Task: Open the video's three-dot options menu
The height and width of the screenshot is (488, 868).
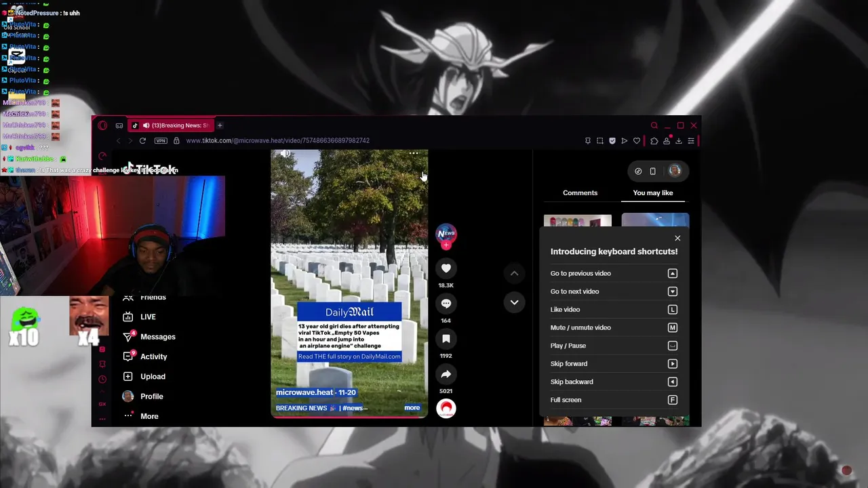Action: (414, 154)
